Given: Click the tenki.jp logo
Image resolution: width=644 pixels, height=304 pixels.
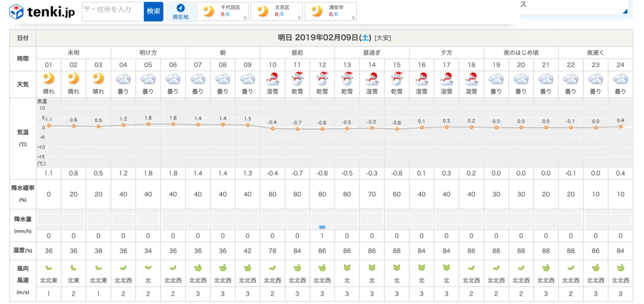Looking at the screenshot, I should coord(42,11).
